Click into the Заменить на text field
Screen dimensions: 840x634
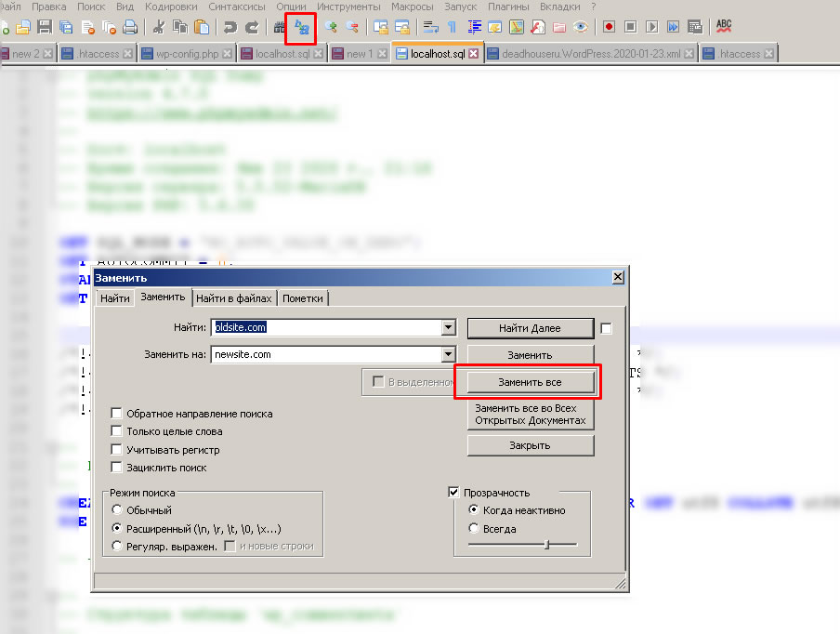tap(327, 354)
